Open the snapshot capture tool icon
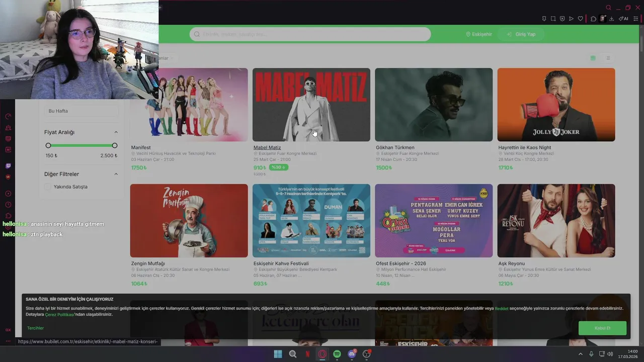The width and height of the screenshot is (644, 362). click(553, 19)
